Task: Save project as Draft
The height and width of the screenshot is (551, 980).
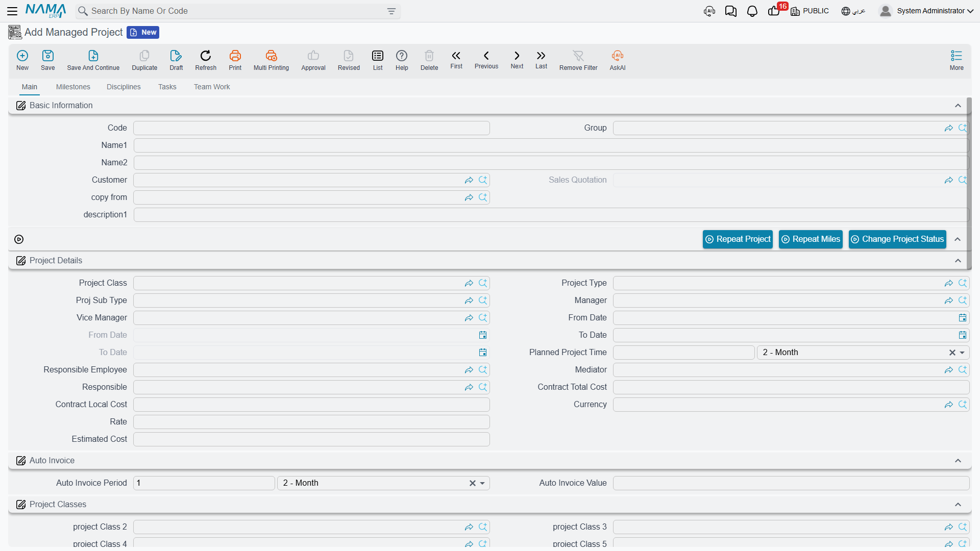Action: (176, 60)
